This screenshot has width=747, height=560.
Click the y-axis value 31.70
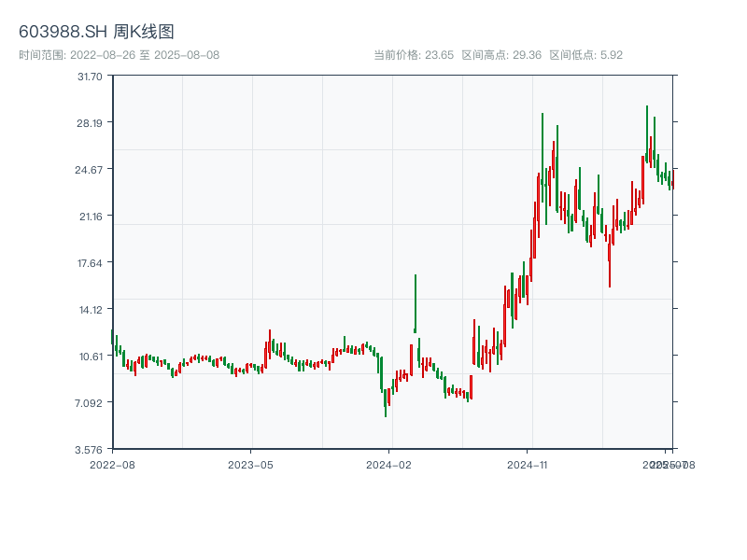click(x=90, y=77)
